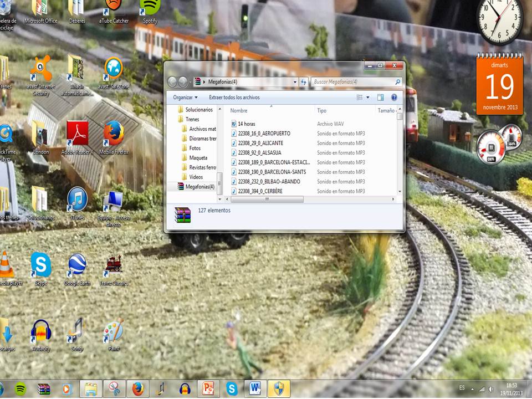Select the Solucionarios desktop folder icon
Viewport: 532px width, 399px height.
point(40,203)
